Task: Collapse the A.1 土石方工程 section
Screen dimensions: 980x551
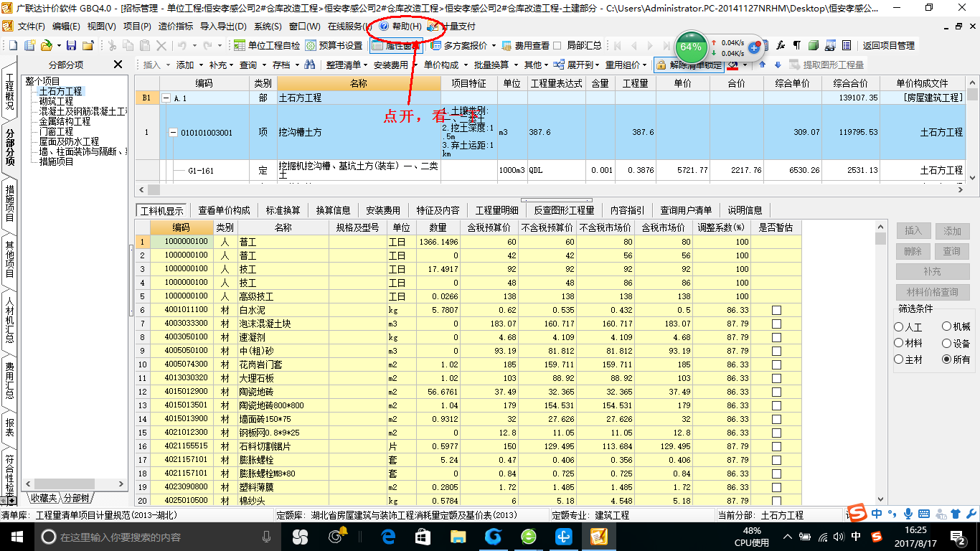Action: 166,98
